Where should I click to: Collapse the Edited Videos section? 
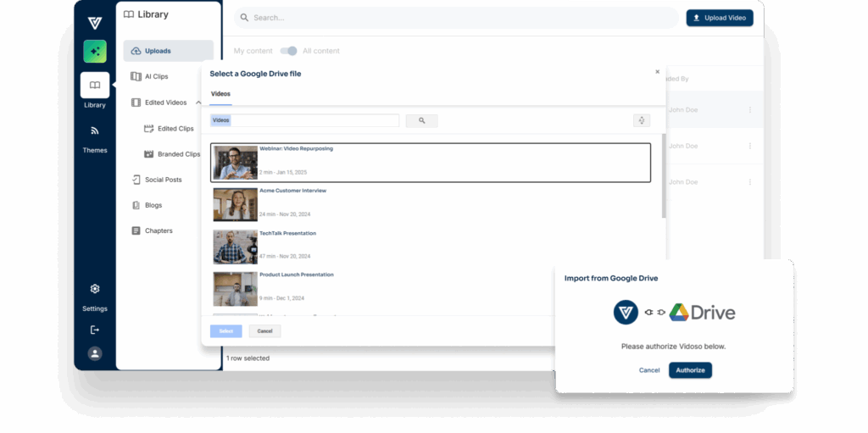coord(198,103)
